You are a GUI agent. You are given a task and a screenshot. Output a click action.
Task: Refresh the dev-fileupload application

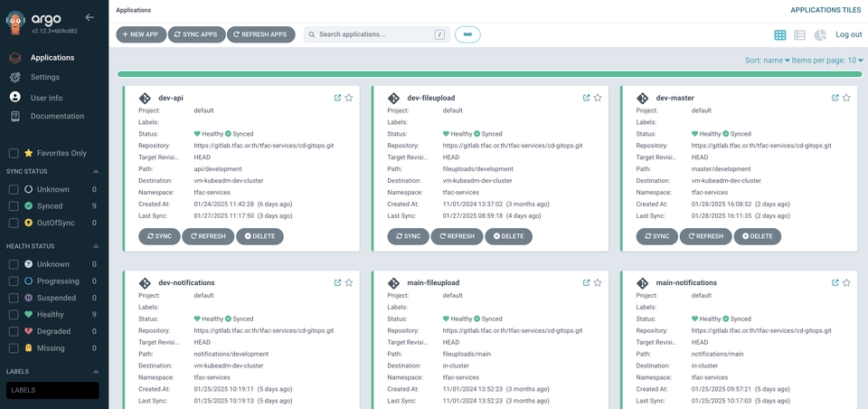458,236
